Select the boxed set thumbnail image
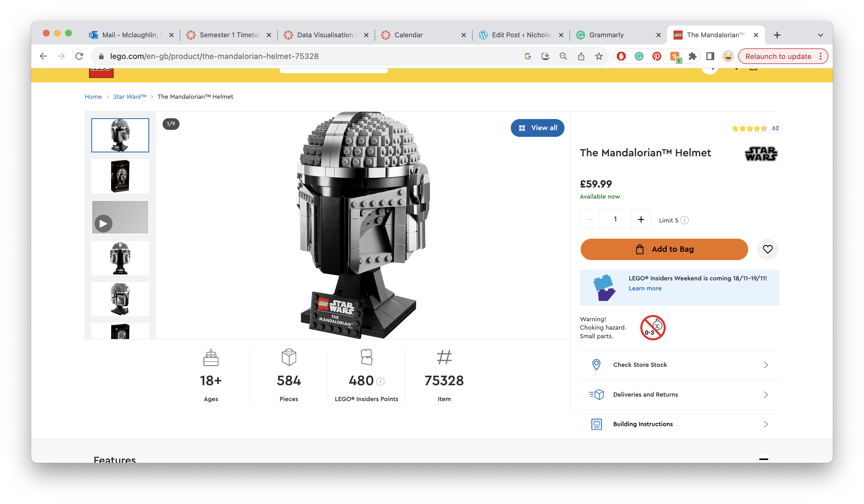This screenshot has height=504, width=864. [120, 176]
